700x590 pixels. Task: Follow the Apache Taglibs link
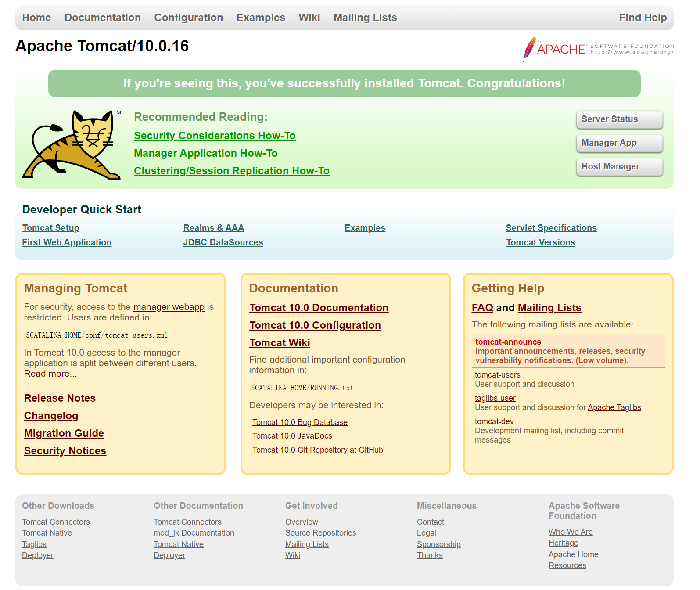point(614,407)
